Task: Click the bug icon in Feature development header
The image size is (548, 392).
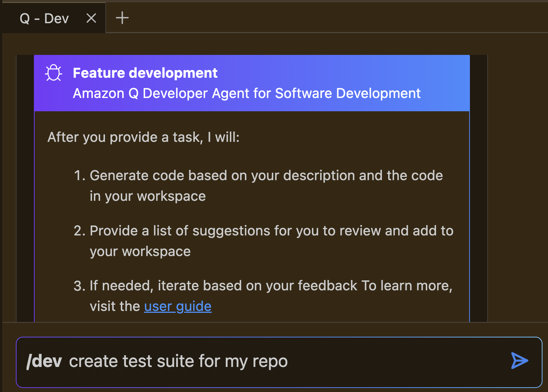Action: pyautogui.click(x=54, y=73)
